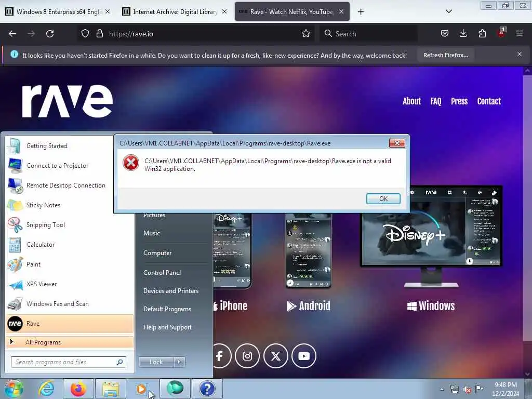Bookmark this page with the star
The height and width of the screenshot is (399, 532).
click(x=305, y=34)
